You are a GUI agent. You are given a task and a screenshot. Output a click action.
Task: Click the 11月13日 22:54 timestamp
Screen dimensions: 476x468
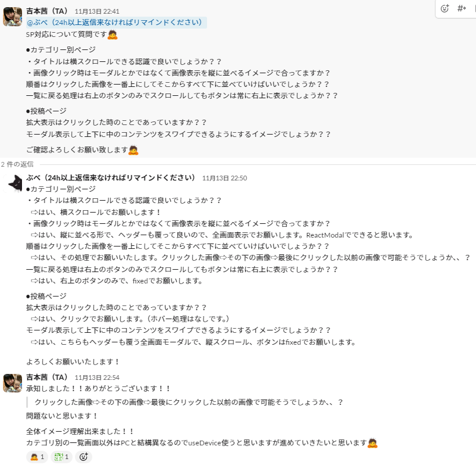click(x=97, y=377)
